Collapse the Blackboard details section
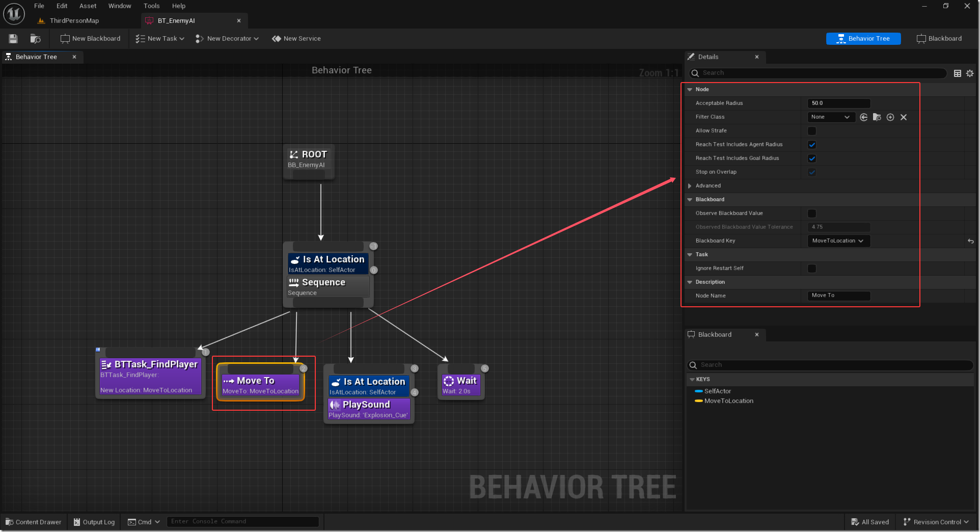 690,200
